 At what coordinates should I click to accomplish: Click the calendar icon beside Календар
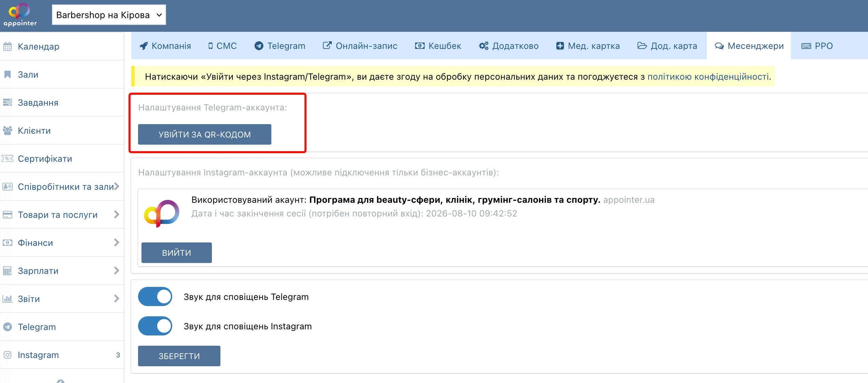click(8, 47)
